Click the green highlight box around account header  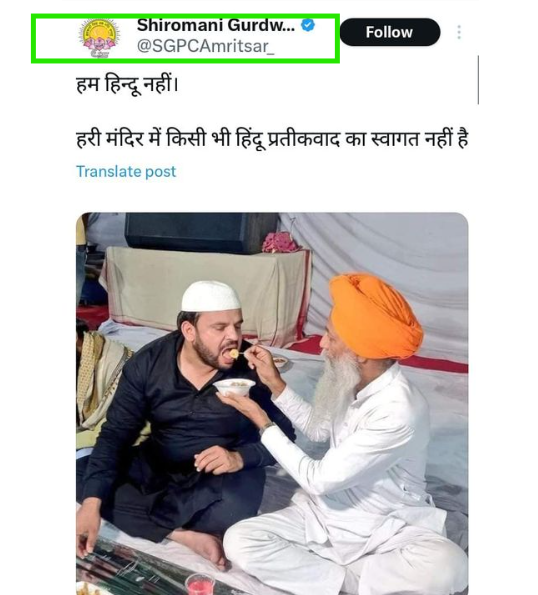tap(185, 38)
